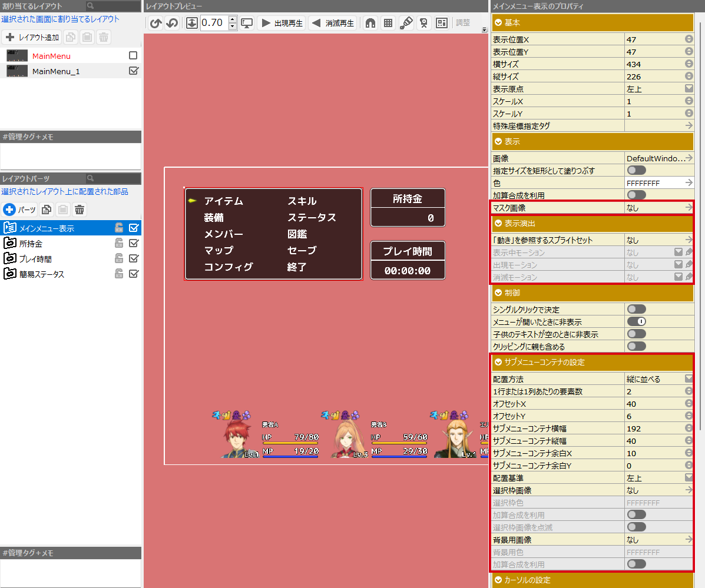Check the MainMenu layout checkbox

tap(133, 56)
